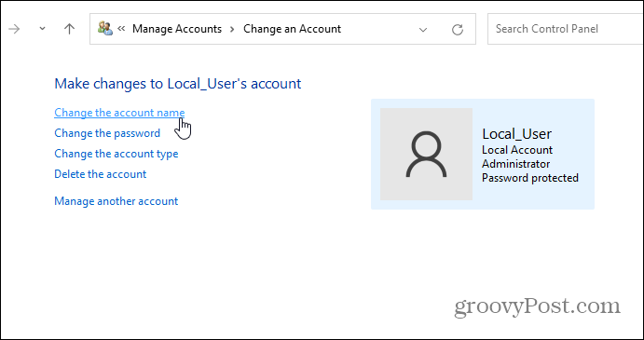Image resolution: width=644 pixels, height=340 pixels.
Task: Click the Local Account label
Action: click(x=517, y=150)
